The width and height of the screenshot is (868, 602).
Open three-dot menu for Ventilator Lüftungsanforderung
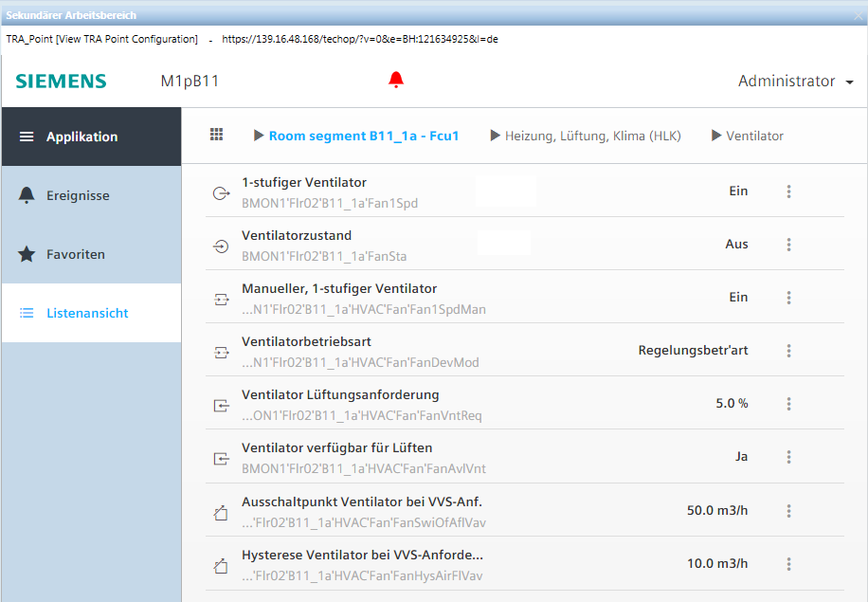(x=788, y=404)
